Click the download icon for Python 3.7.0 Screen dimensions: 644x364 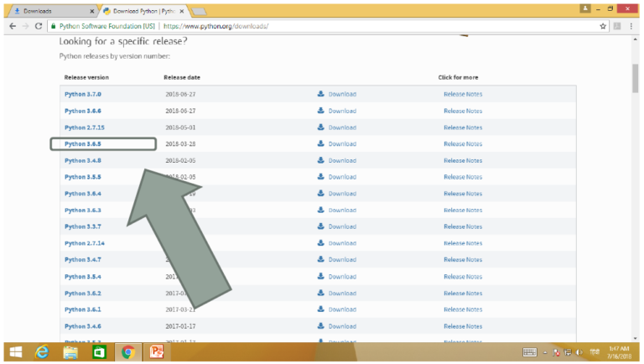pos(321,94)
